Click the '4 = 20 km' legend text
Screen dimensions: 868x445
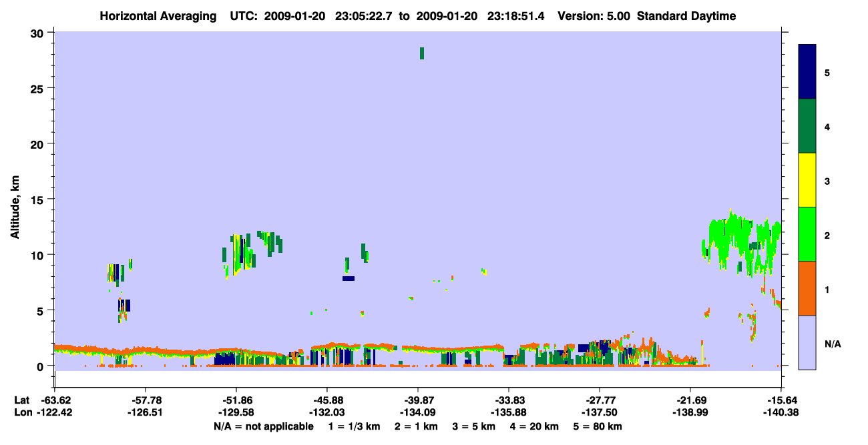[535, 426]
